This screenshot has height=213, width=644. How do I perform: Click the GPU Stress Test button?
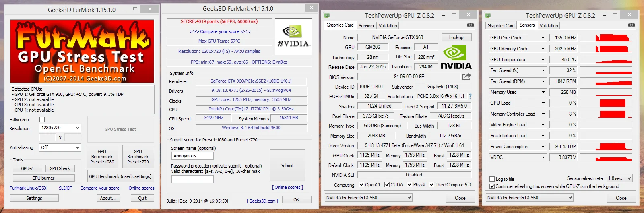click(x=120, y=129)
